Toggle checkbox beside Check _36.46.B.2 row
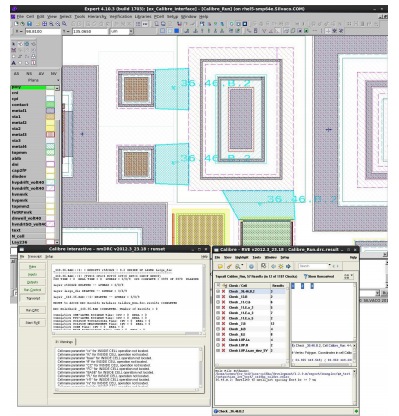The height and width of the screenshot is (416, 399). (218, 291)
